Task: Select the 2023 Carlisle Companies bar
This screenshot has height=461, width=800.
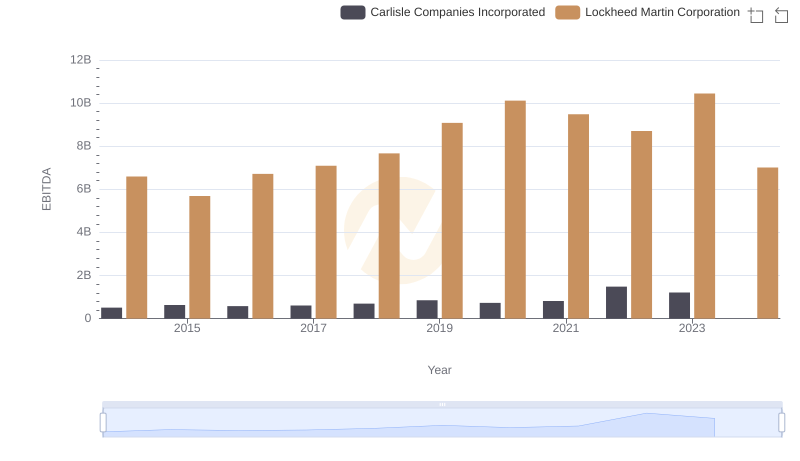Action: coord(680,305)
